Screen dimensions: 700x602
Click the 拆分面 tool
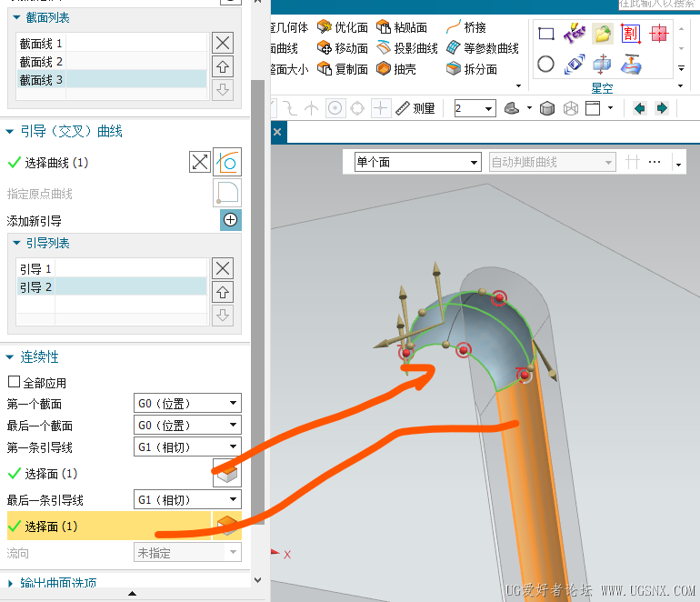[472, 69]
